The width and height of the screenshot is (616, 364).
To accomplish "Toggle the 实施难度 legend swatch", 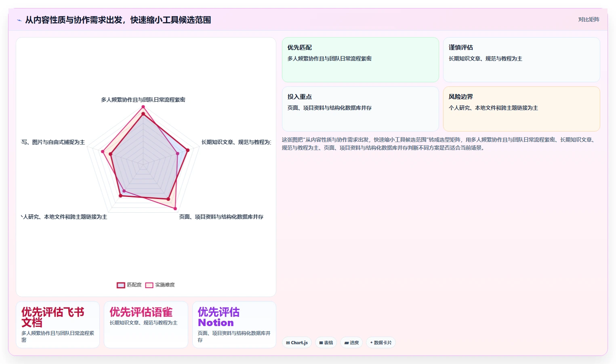I will pos(149,285).
